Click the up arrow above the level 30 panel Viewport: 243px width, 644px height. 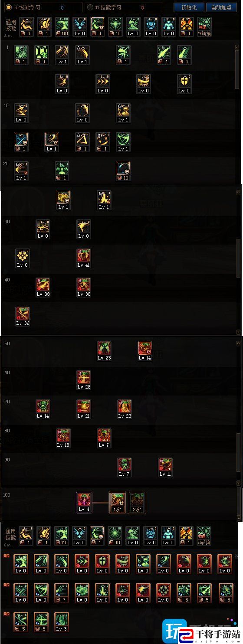tap(238, 192)
